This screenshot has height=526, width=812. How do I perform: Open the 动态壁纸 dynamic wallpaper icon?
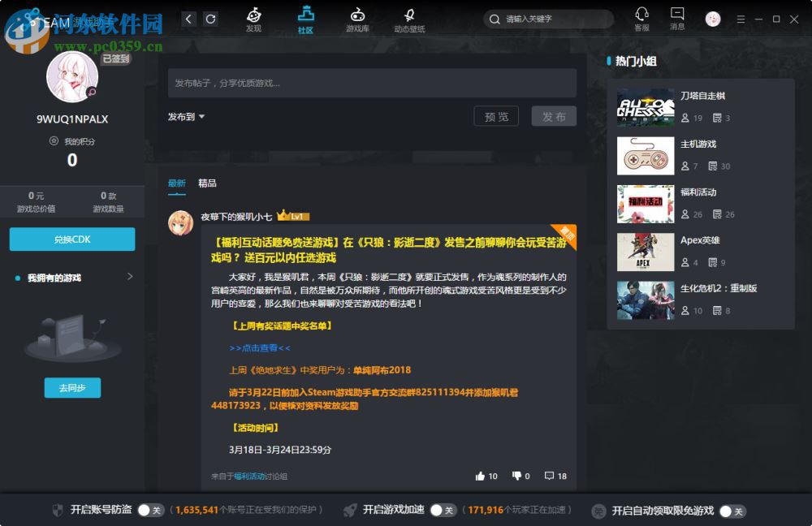click(x=409, y=18)
